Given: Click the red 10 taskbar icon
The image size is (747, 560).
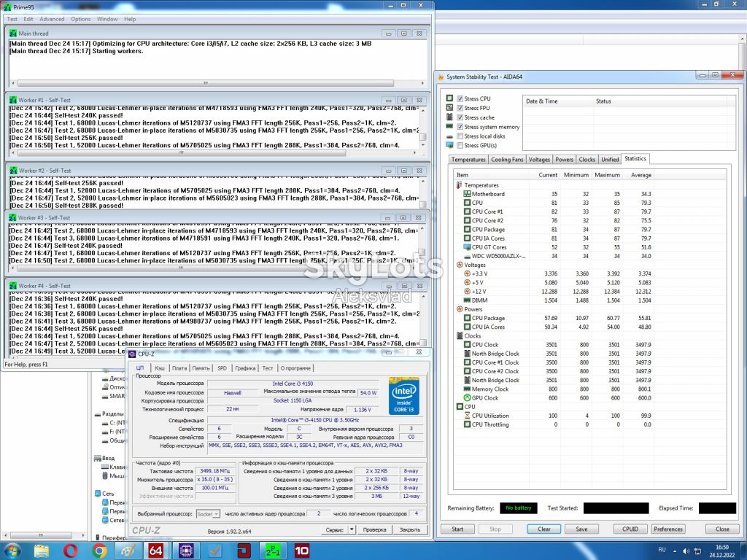Looking at the screenshot, I should (x=301, y=551).
